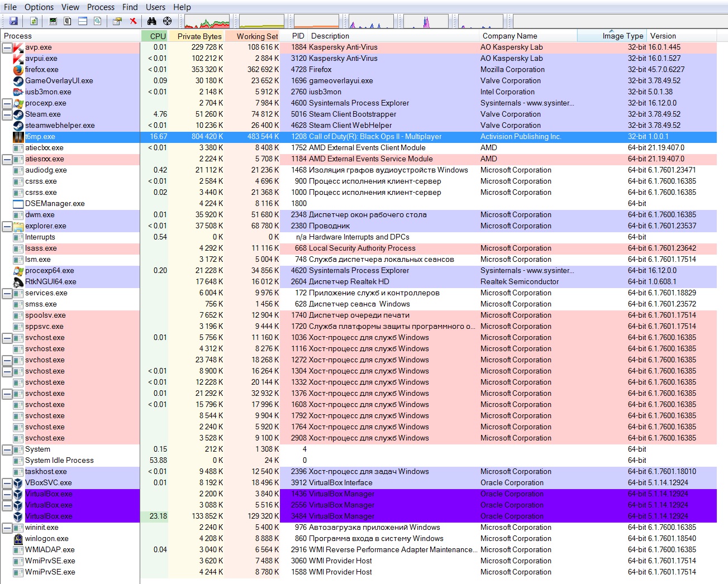Select the taskhost.exe process row
Screen dimensions: 728x584
pos(358,472)
